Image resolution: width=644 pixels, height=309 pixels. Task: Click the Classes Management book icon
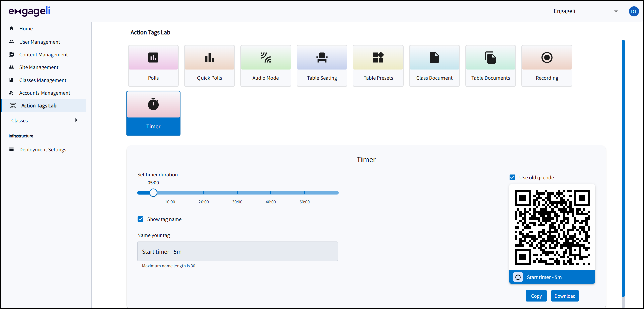(11, 80)
